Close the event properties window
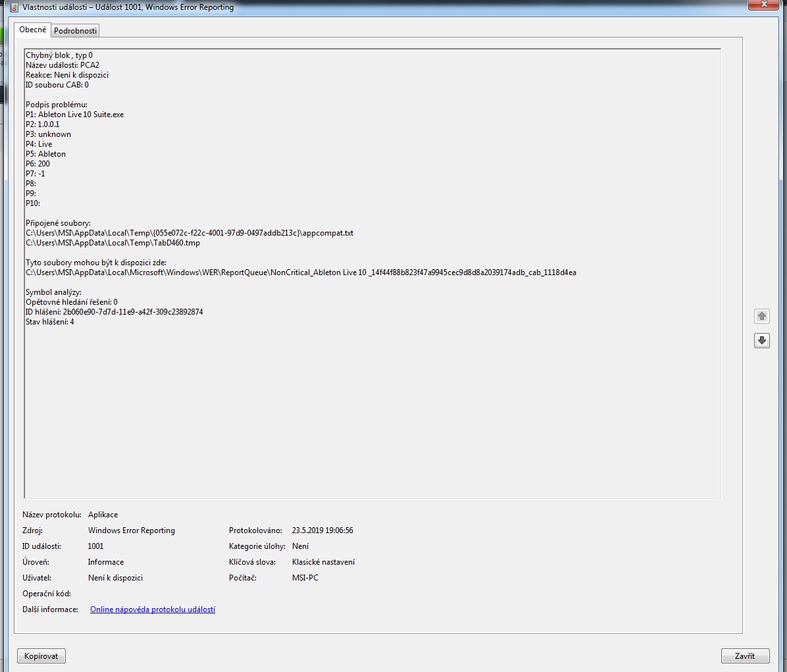This screenshot has width=787, height=672. [764, 5]
